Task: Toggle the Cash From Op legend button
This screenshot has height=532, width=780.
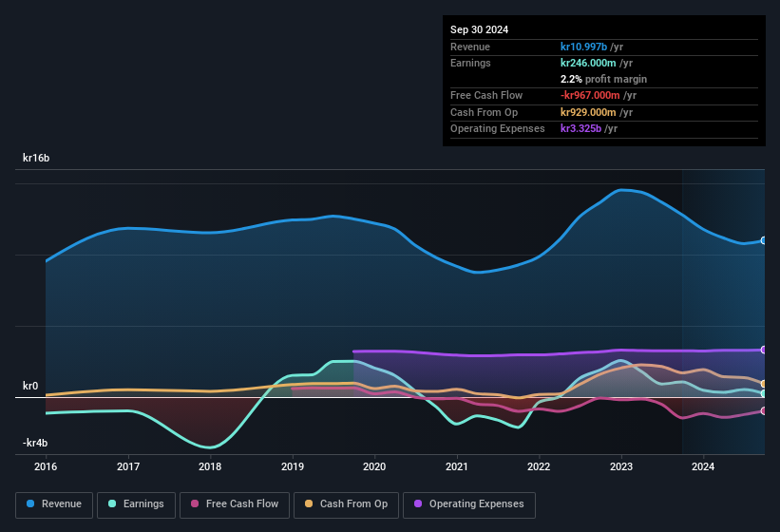Action: click(344, 503)
